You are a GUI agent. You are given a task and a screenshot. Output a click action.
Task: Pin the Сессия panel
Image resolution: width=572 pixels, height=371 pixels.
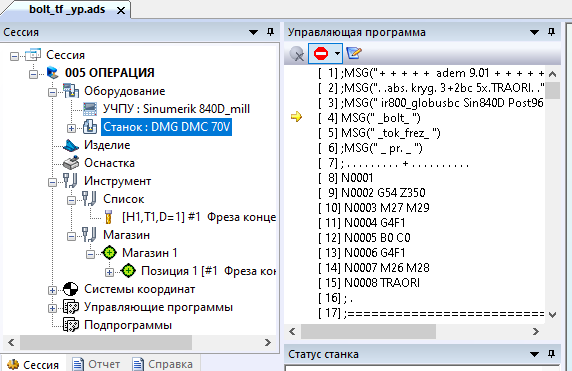point(270,32)
